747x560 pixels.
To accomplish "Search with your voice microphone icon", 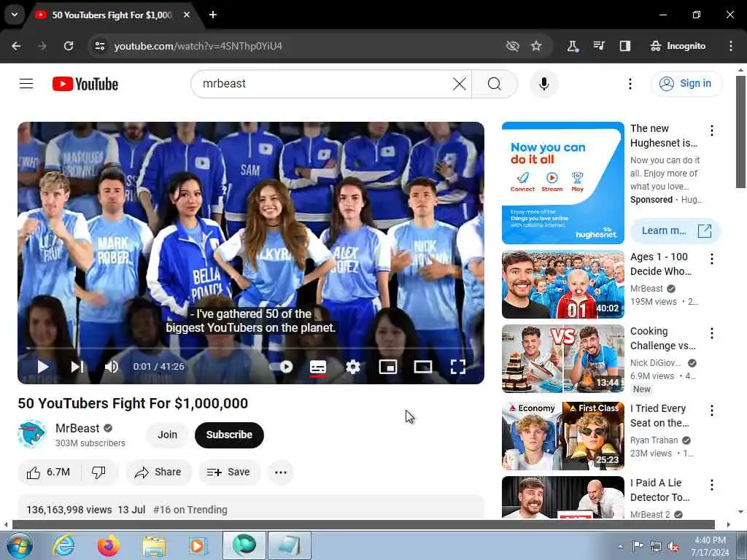I will coord(543,84).
